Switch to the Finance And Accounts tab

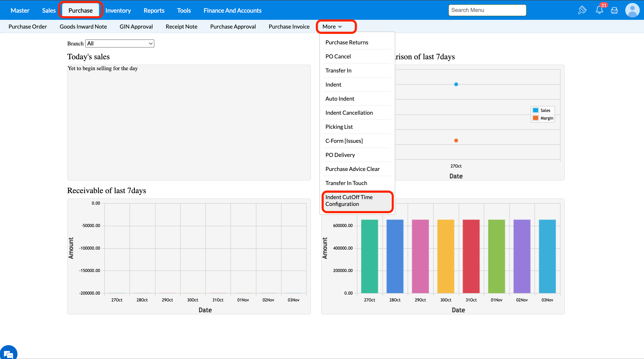tap(232, 10)
